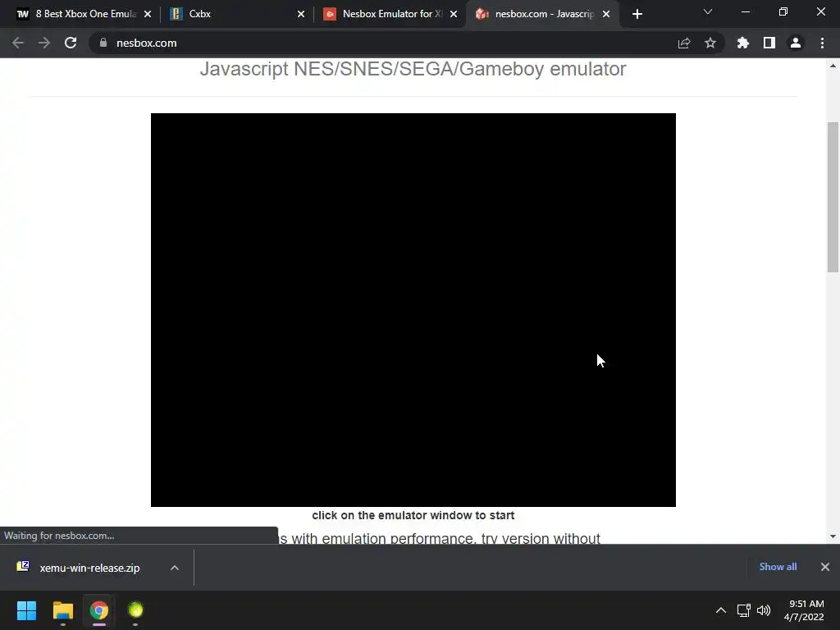The image size is (840, 630).
Task: Go back to the previous page
Action: pos(18,43)
